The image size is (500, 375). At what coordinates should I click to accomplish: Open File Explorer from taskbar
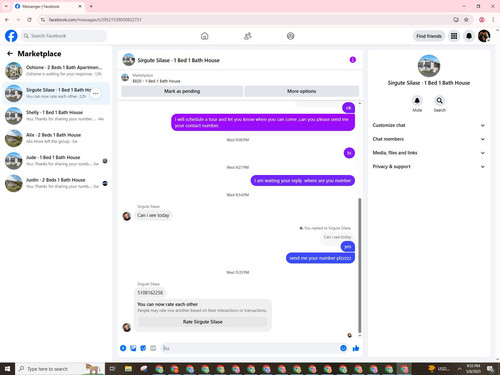[128, 369]
